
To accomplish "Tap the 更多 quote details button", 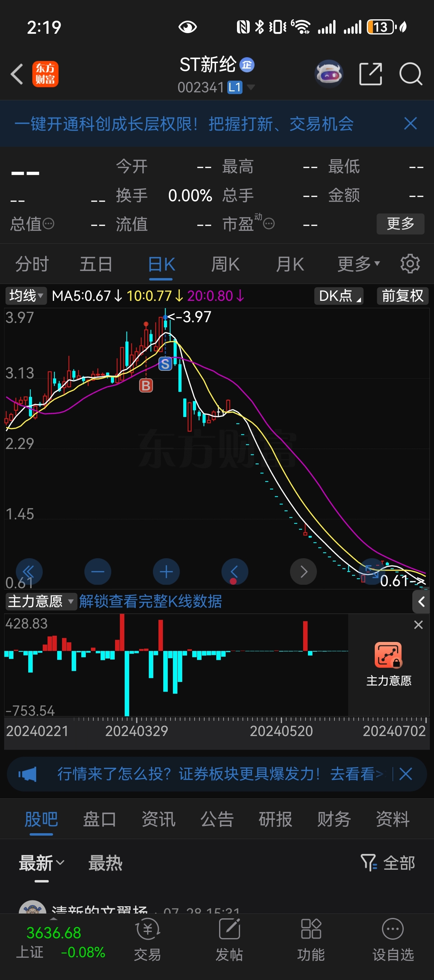I will tap(400, 224).
